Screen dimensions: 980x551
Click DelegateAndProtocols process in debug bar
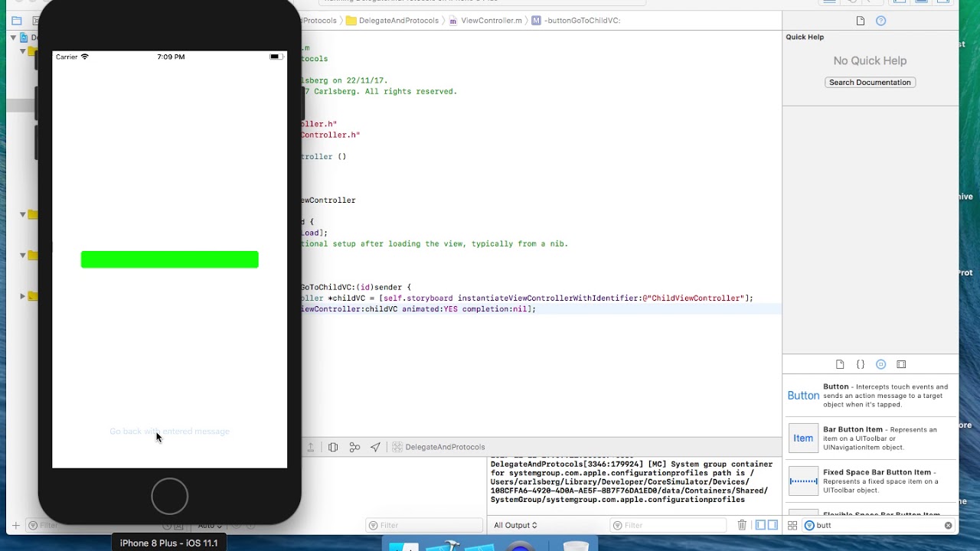tap(438, 447)
